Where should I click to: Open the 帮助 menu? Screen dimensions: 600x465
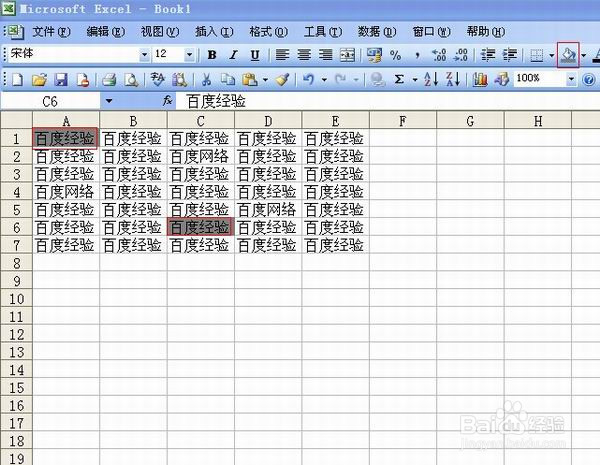coord(486,31)
